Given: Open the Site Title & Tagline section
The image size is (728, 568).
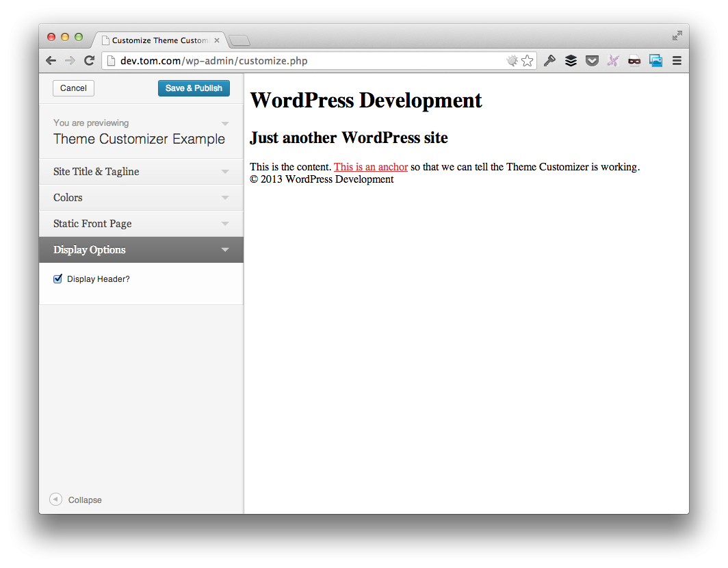Looking at the screenshot, I should [141, 171].
